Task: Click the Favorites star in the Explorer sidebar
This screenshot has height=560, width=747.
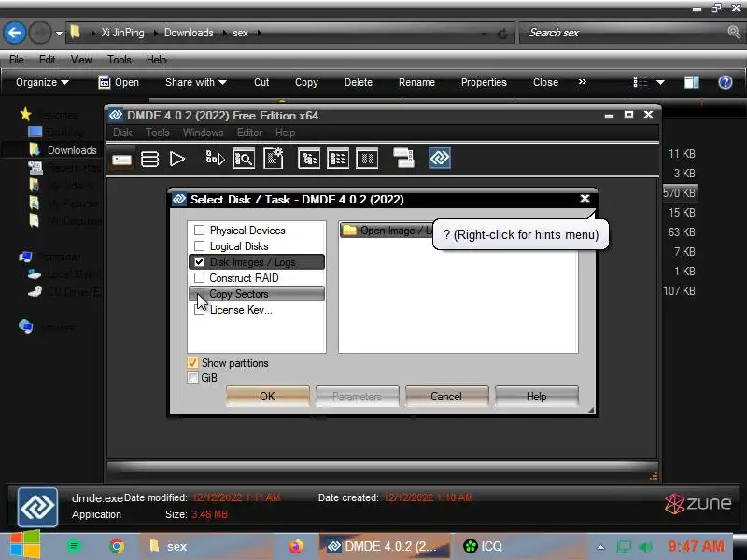Action: (x=26, y=114)
